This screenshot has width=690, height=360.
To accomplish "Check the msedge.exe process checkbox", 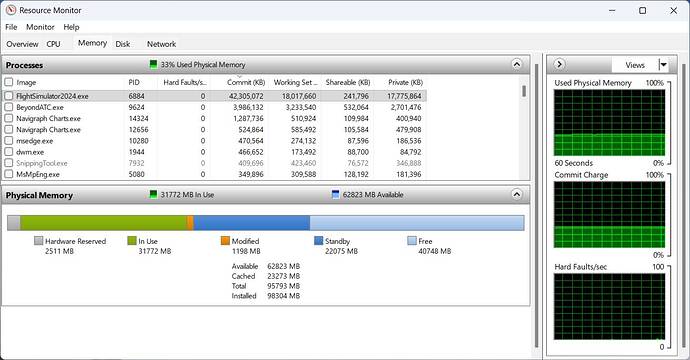I will point(9,141).
